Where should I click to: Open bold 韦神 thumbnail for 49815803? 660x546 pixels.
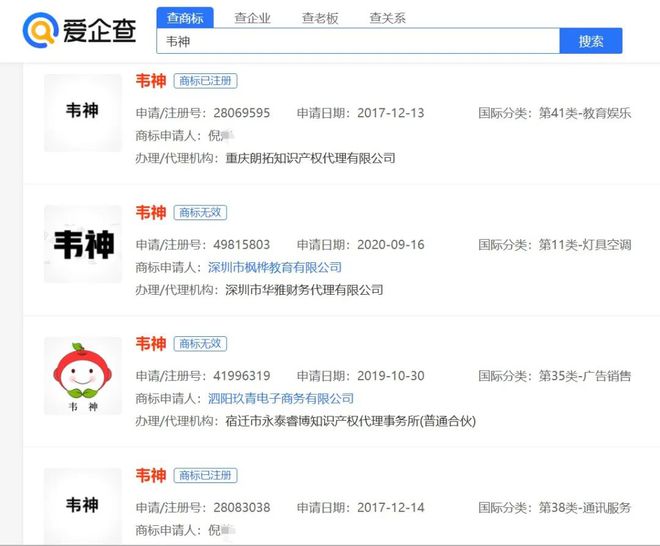tap(83, 244)
